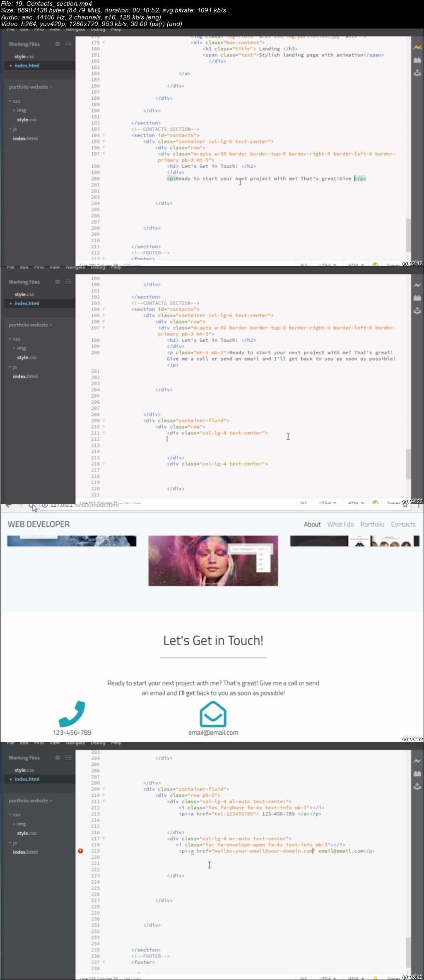The width and height of the screenshot is (424, 980).
Task: Collapse code fold arrow at line 194, first frame
Action: point(104,135)
